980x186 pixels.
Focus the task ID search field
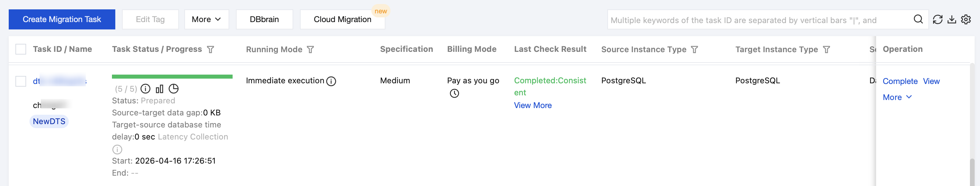757,20
